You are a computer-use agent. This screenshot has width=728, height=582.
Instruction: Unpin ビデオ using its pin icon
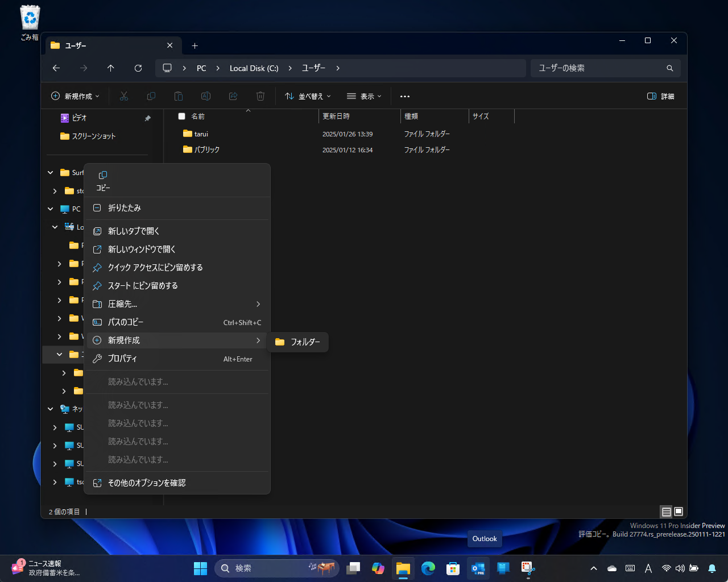point(147,118)
